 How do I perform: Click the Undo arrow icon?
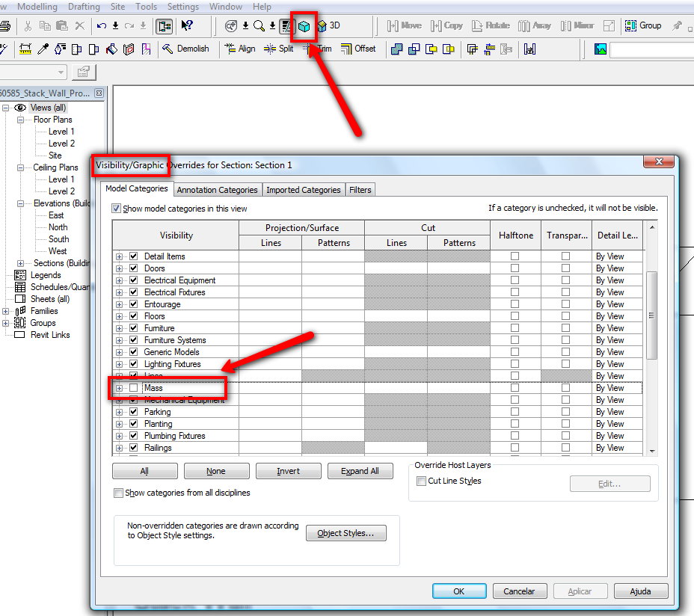102,26
